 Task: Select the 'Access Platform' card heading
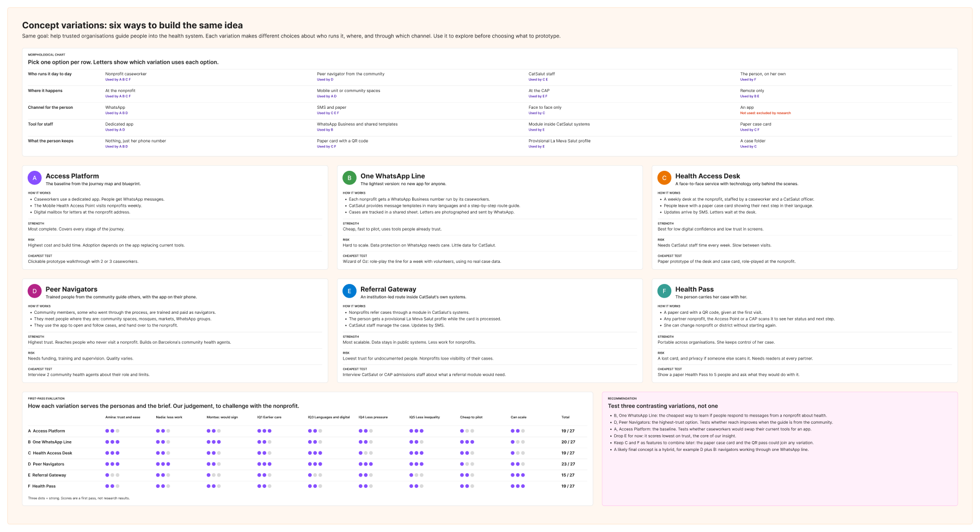[72, 176]
